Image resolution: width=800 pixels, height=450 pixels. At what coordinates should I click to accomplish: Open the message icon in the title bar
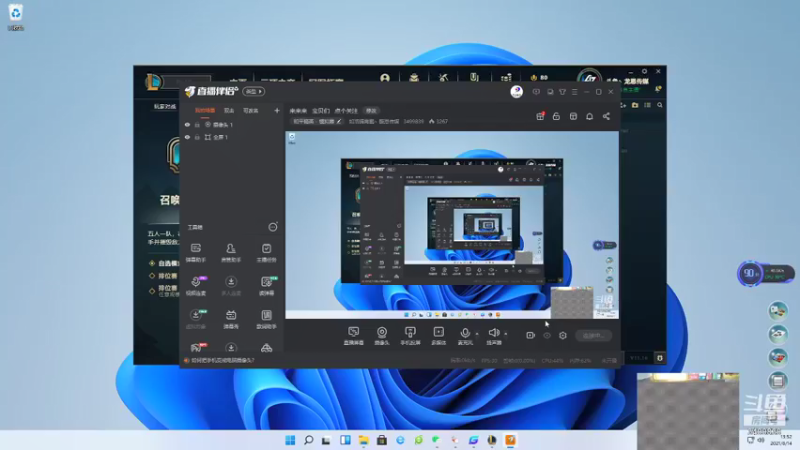tap(536, 92)
